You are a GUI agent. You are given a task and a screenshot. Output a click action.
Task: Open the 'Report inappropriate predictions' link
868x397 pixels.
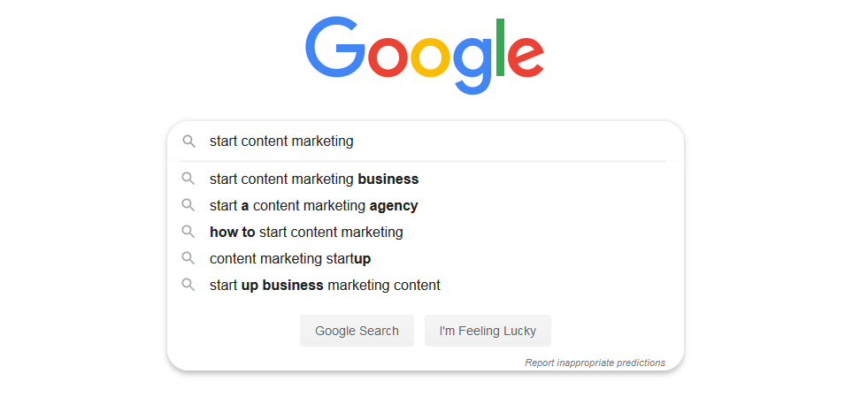click(595, 363)
